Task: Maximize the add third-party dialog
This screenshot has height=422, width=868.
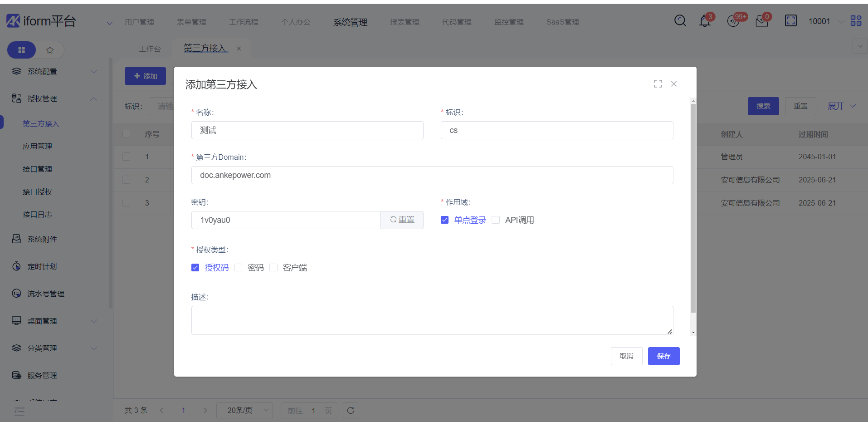Action: point(658,84)
